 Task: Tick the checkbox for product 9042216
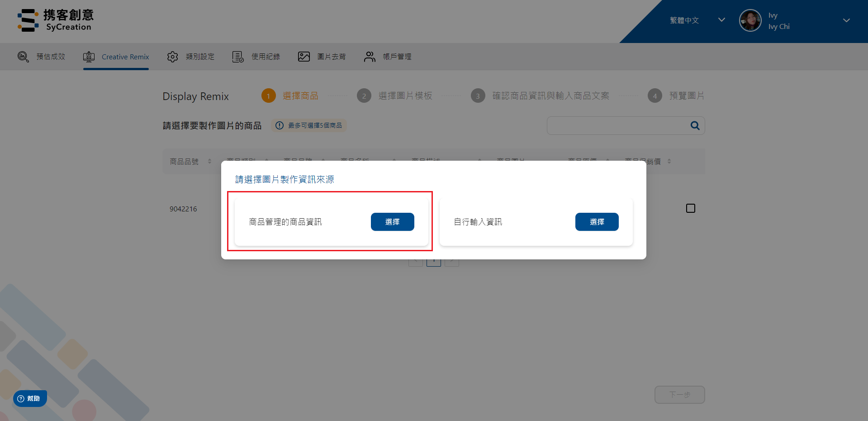[691, 208]
